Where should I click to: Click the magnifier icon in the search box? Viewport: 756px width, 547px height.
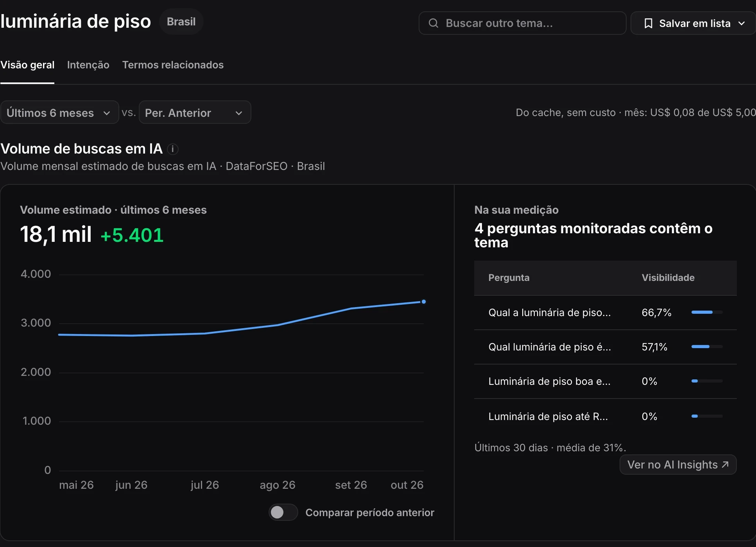point(433,23)
